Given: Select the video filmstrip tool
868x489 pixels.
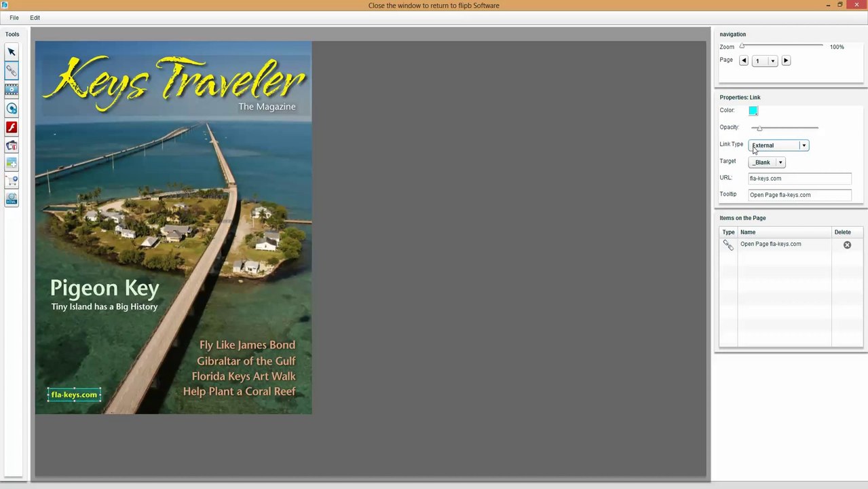Looking at the screenshot, I should (x=12, y=90).
